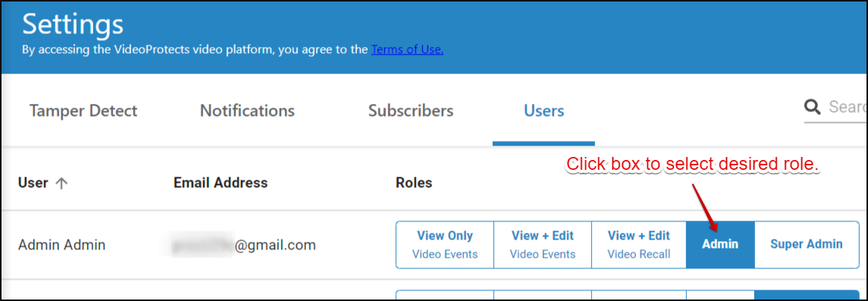The height and width of the screenshot is (301, 868).
Task: Click the Email Address column header
Action: 221,183
